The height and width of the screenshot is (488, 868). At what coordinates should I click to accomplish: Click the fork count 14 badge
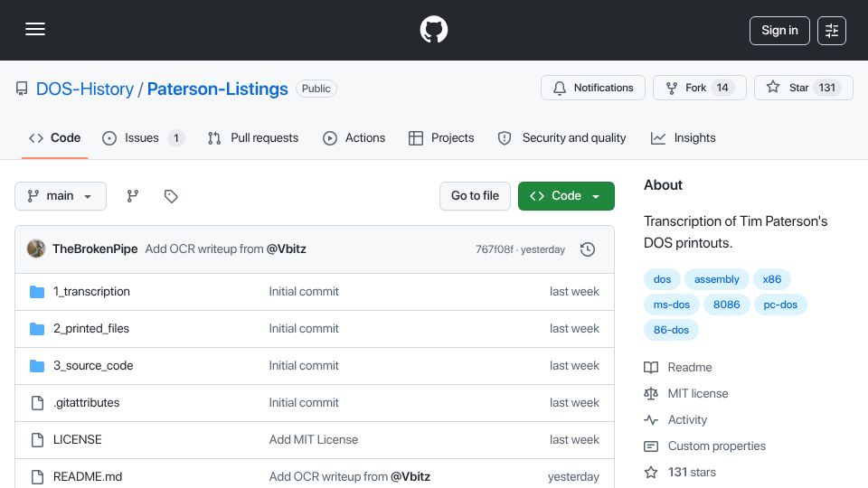[722, 88]
